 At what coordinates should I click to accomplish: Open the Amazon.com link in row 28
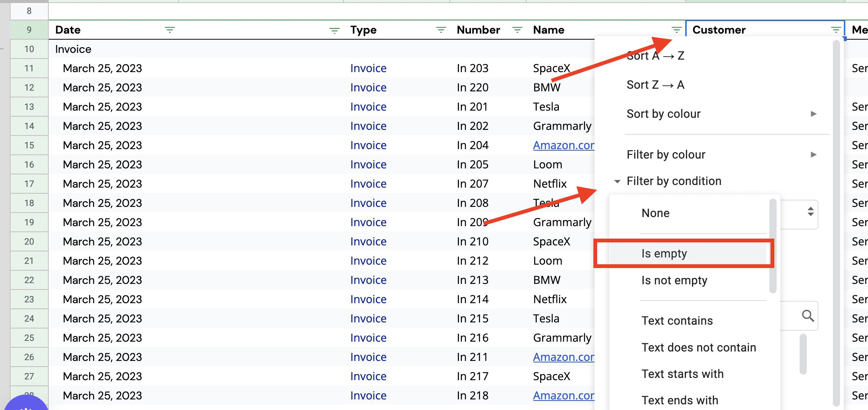click(x=564, y=396)
